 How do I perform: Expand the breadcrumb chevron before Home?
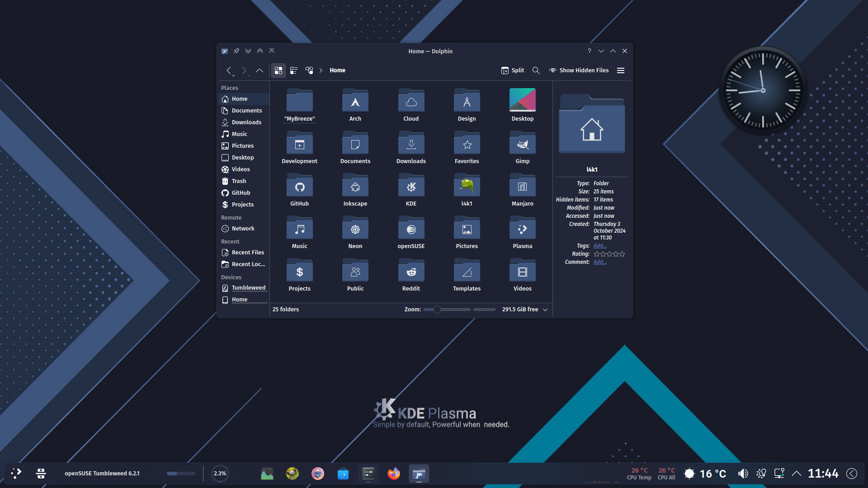click(321, 70)
